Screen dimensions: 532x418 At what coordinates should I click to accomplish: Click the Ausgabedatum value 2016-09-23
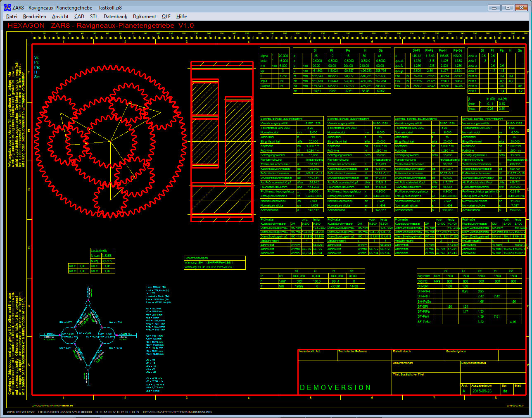click(x=482, y=391)
